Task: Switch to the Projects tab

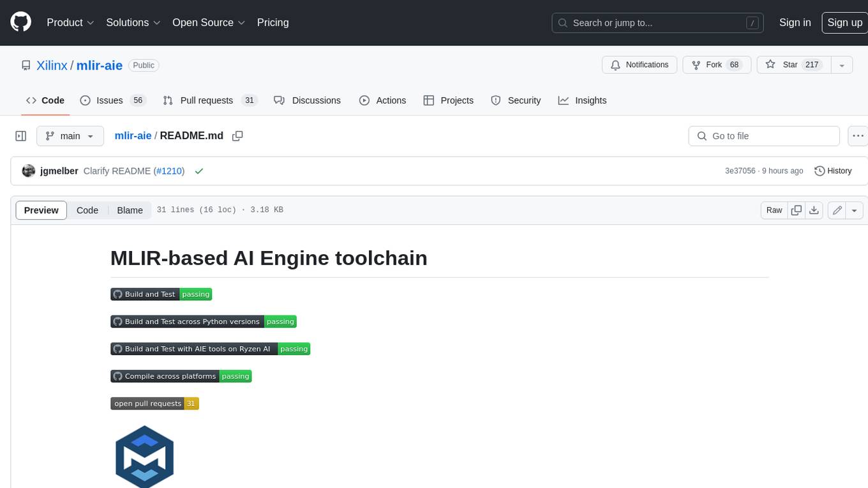Action: click(448, 100)
